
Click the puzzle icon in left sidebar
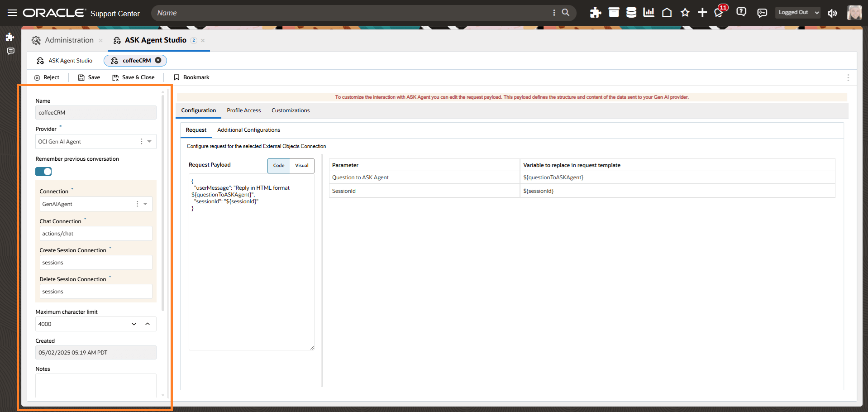pyautogui.click(x=10, y=37)
